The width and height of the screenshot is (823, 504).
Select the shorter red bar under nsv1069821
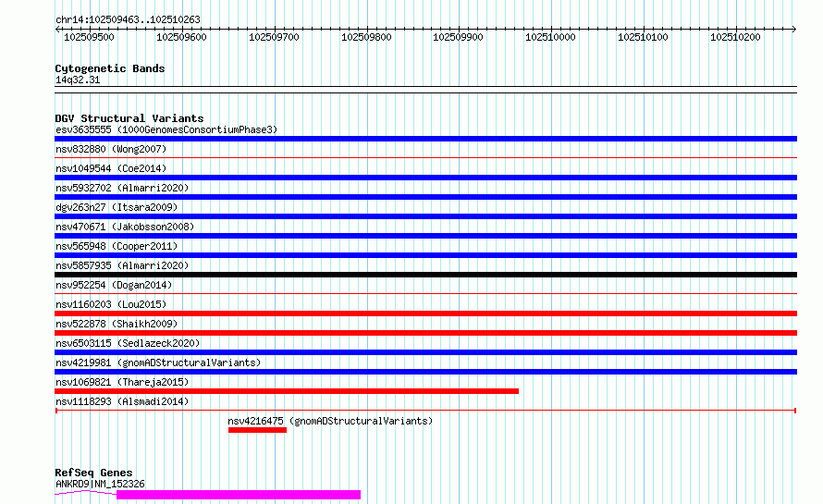tap(287, 391)
